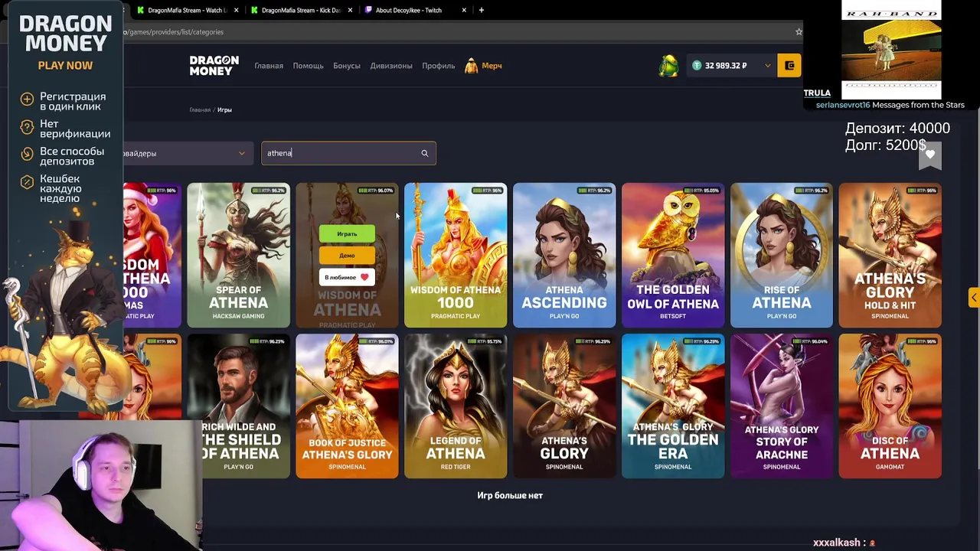The width and height of the screenshot is (980, 551).
Task: Open Disc of Athena game card
Action: pyautogui.click(x=890, y=406)
